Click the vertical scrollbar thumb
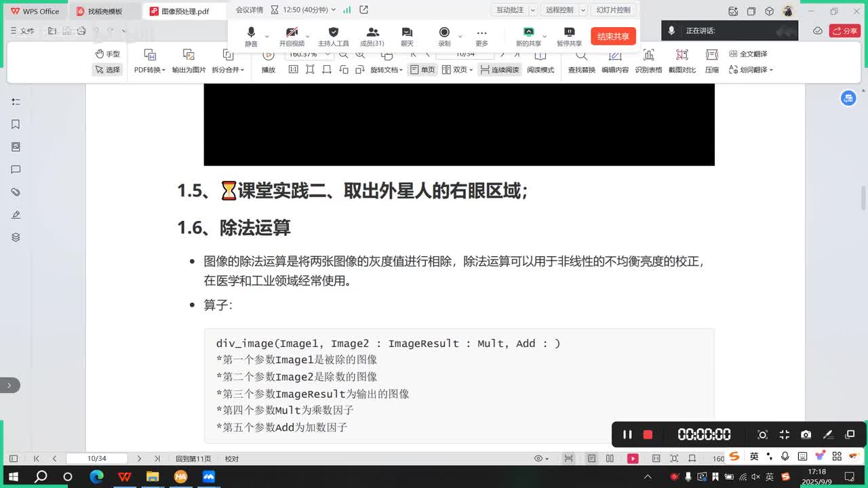868x488 pixels. click(863, 198)
